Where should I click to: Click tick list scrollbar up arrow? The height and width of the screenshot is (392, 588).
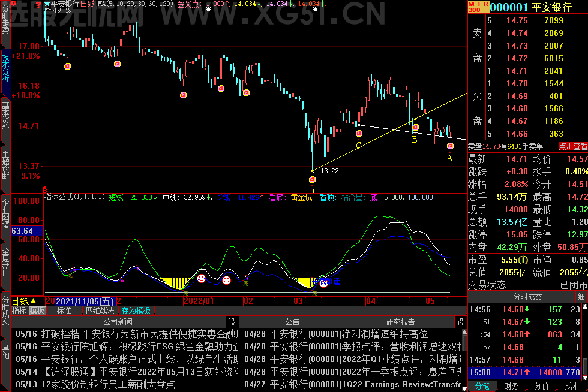[x=584, y=307]
